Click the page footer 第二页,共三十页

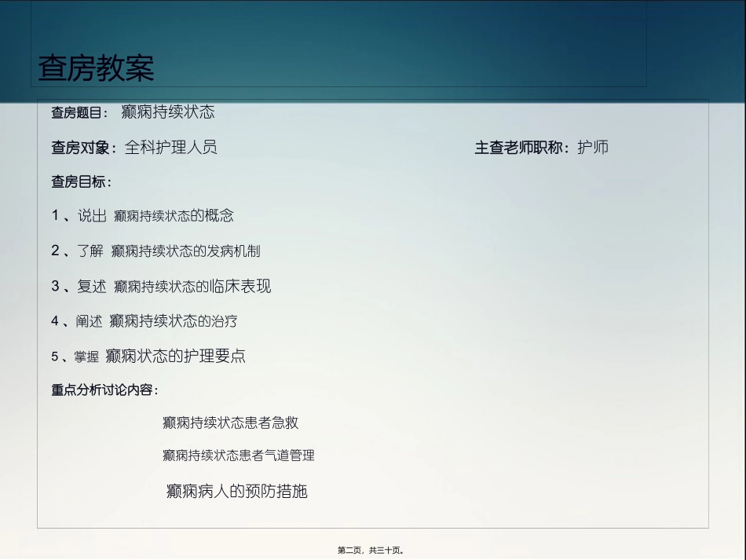[371, 550]
